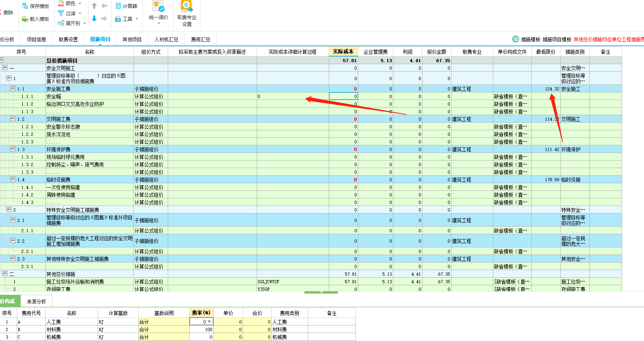
Task: Switch to the 取费设置 tab
Action: (x=68, y=39)
